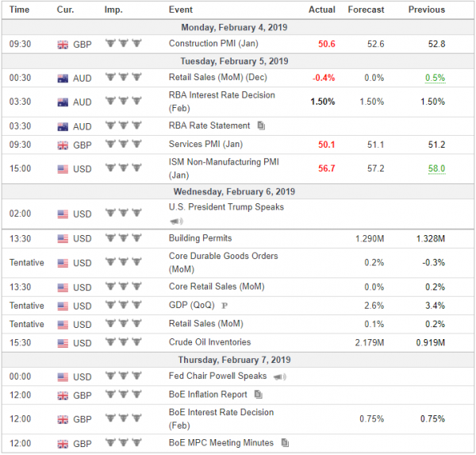Open the Construction PMI (Jan) event

(213, 44)
